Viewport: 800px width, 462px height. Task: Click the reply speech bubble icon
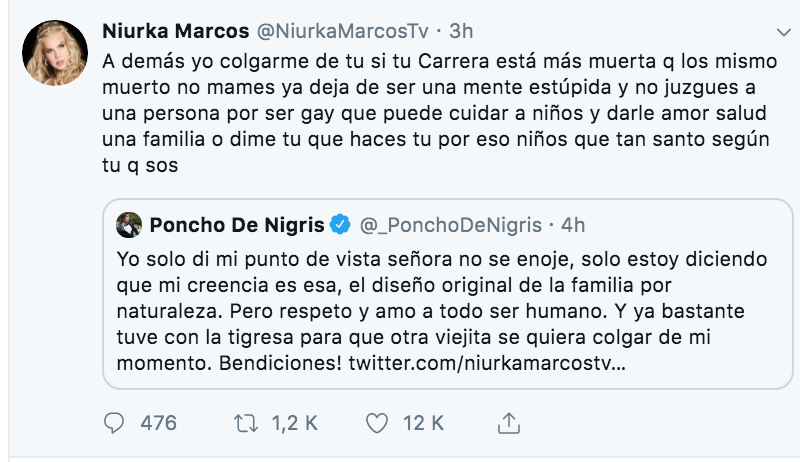[116, 423]
